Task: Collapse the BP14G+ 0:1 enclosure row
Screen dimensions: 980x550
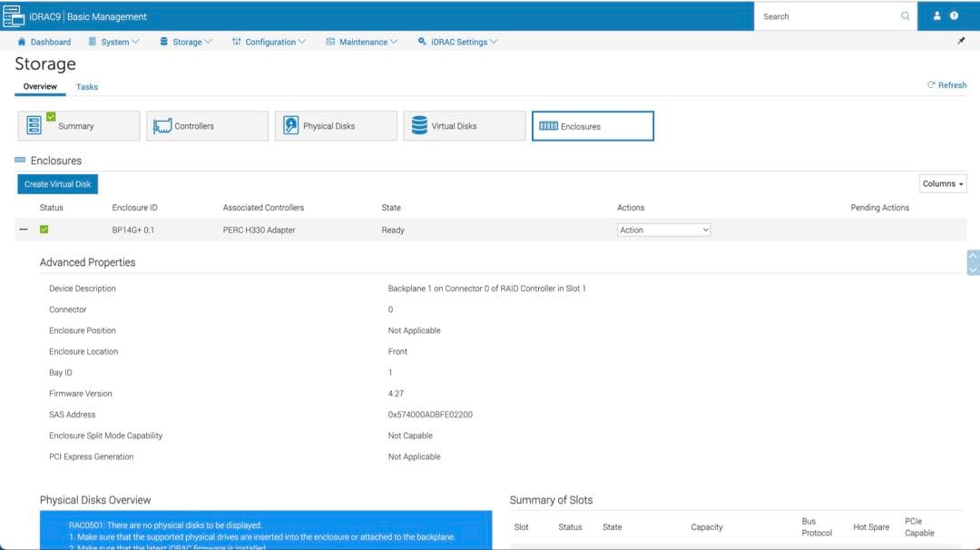Action: tap(23, 230)
